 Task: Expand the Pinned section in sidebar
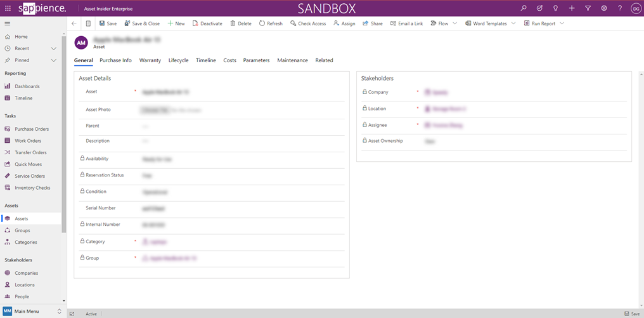54,60
